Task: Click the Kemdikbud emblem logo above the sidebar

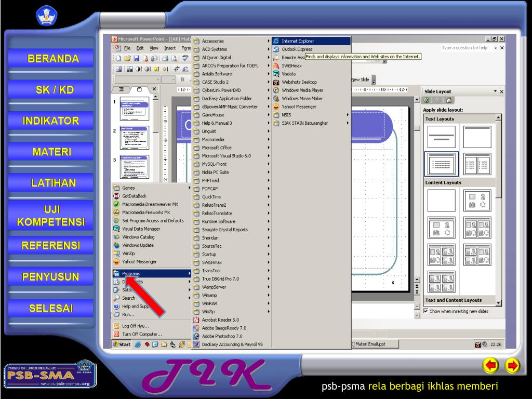Action: click(x=46, y=15)
